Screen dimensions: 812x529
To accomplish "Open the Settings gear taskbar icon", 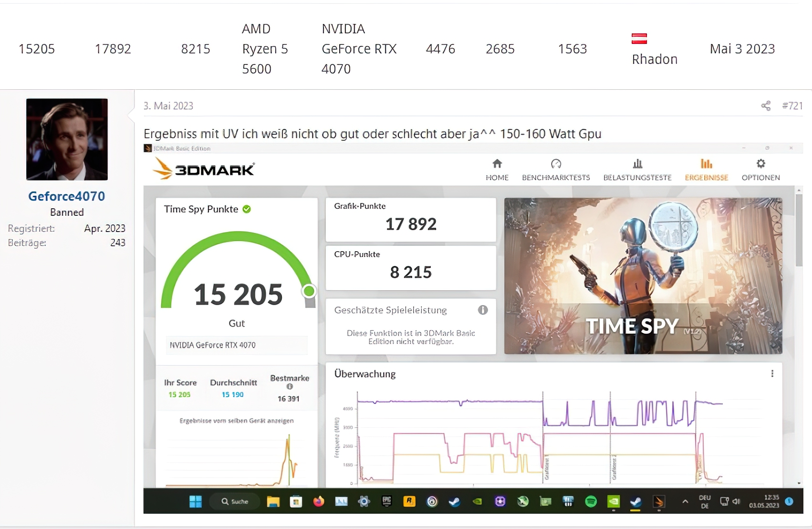I will point(364,501).
